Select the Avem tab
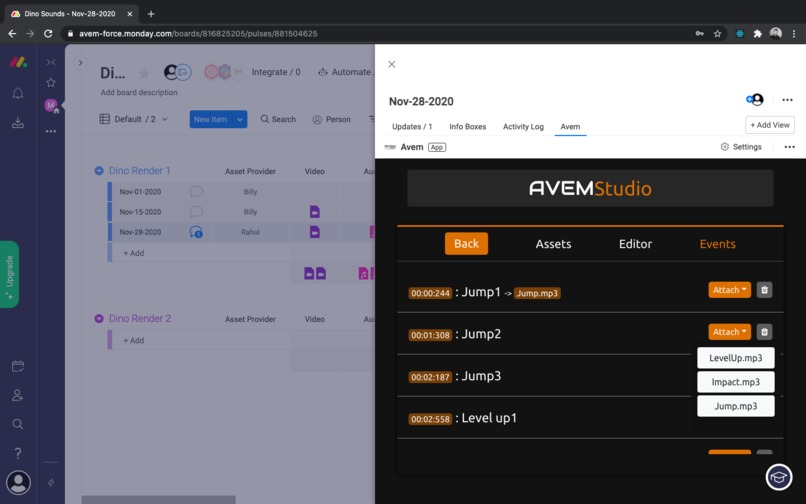Image resolution: width=806 pixels, height=504 pixels. 570,127
